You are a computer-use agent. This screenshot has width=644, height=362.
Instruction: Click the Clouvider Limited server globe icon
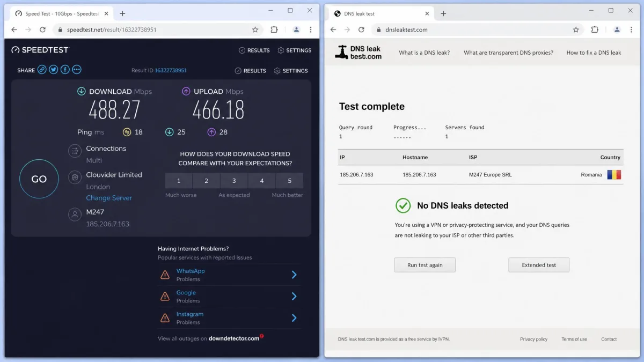pyautogui.click(x=74, y=178)
